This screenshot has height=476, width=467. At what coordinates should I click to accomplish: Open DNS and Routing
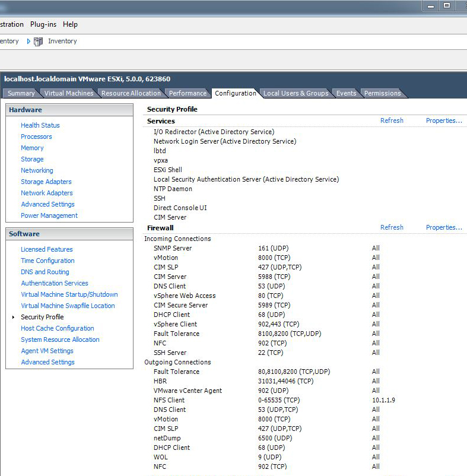click(45, 272)
